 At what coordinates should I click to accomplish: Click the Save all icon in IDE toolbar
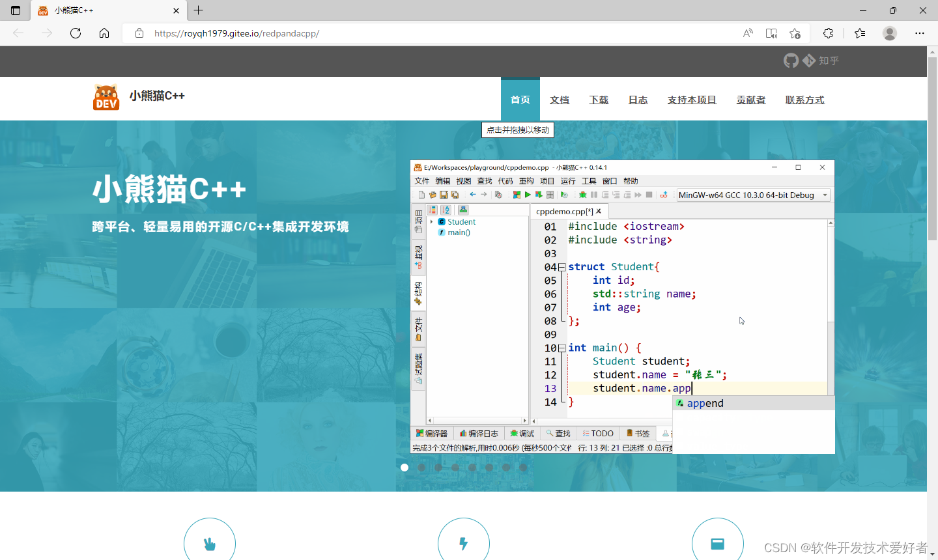tap(455, 195)
